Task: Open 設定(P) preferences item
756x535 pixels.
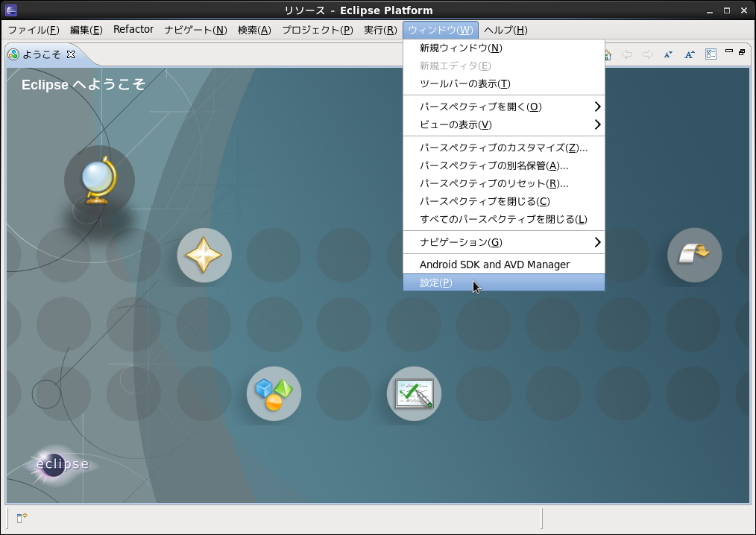Action: pos(504,282)
